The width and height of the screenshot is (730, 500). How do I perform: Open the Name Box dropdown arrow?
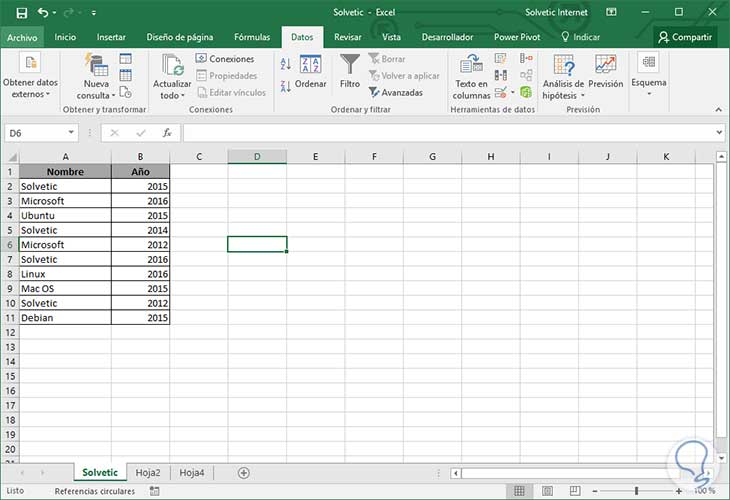(71, 133)
